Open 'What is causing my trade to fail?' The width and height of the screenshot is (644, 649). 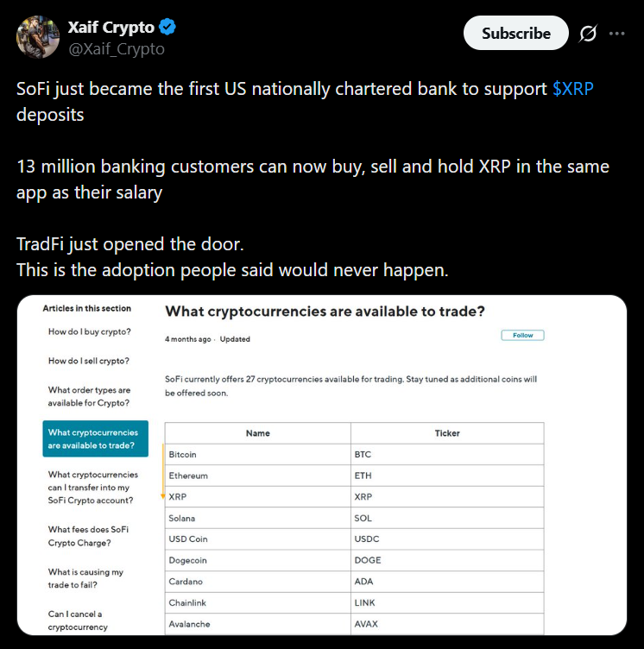click(85, 578)
